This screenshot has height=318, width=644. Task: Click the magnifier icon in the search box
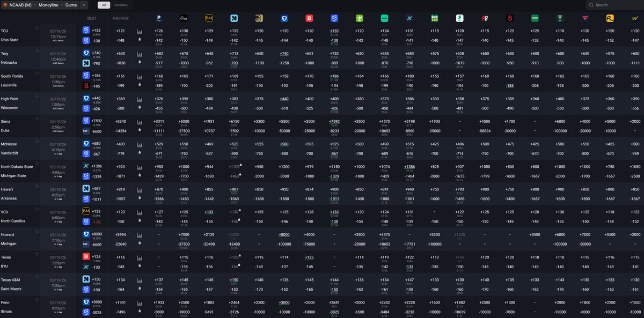tap(591, 5)
